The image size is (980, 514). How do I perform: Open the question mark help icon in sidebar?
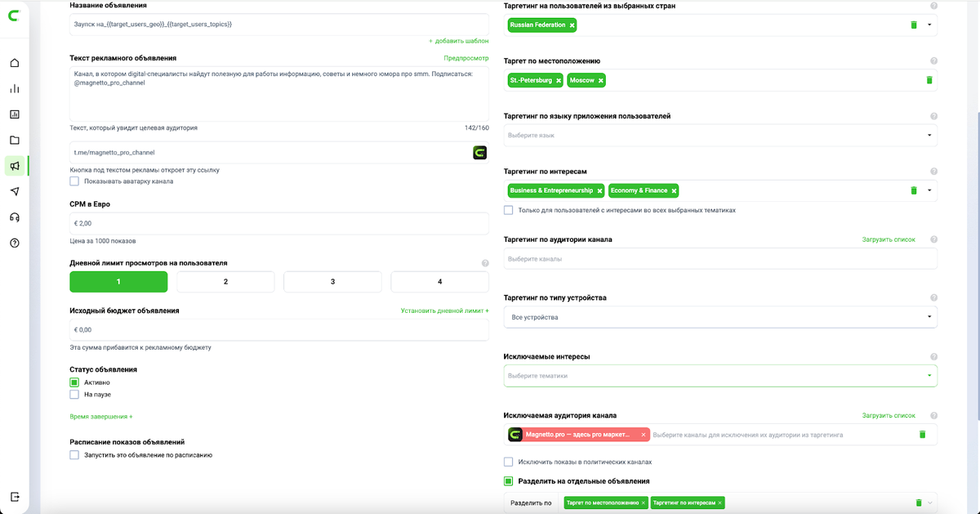[15, 243]
